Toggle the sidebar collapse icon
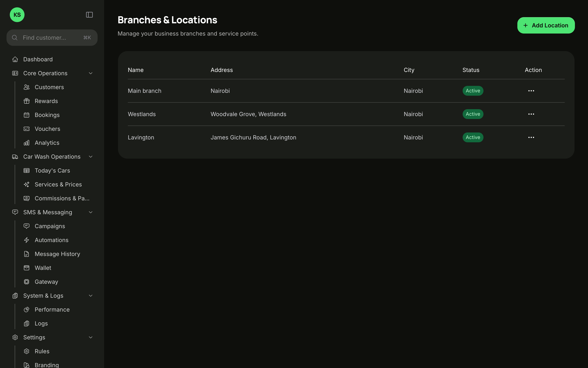The image size is (588, 368). (x=89, y=15)
